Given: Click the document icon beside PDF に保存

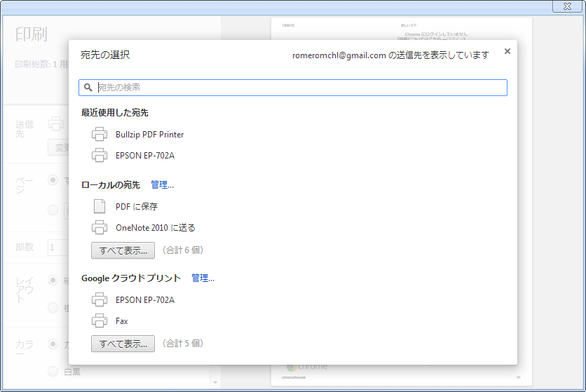Looking at the screenshot, I should pyautogui.click(x=100, y=206).
